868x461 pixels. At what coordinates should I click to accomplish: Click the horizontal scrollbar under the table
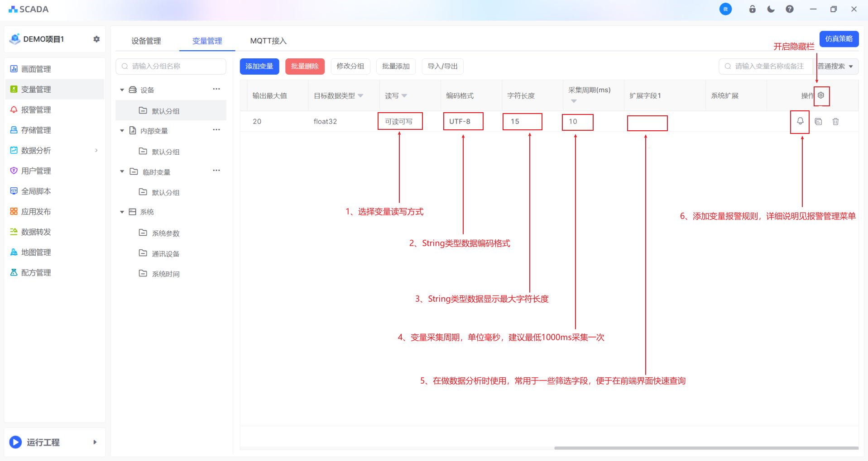[x=706, y=448]
